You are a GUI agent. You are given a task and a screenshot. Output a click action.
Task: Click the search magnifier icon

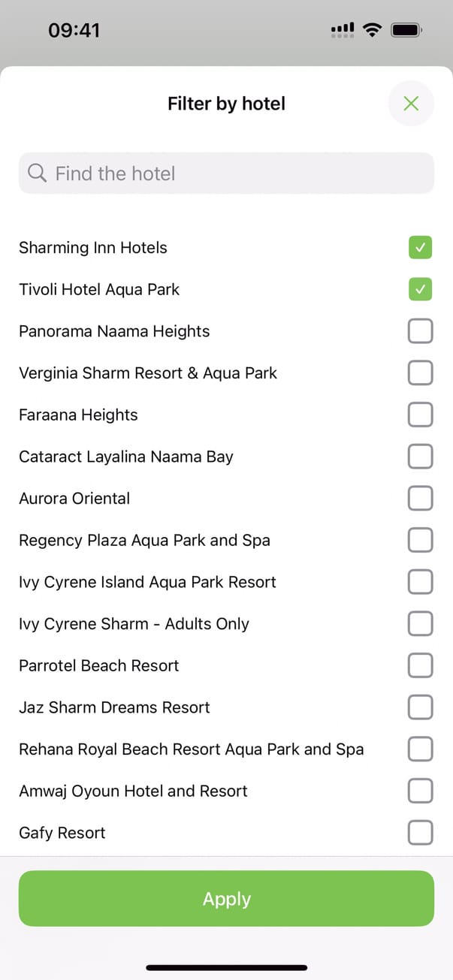37,173
